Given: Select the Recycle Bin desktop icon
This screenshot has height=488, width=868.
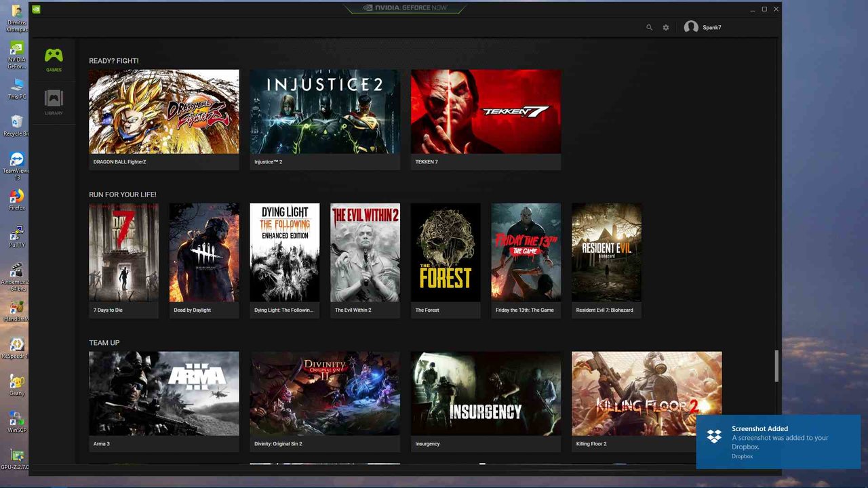Looking at the screenshot, I should coord(16,125).
